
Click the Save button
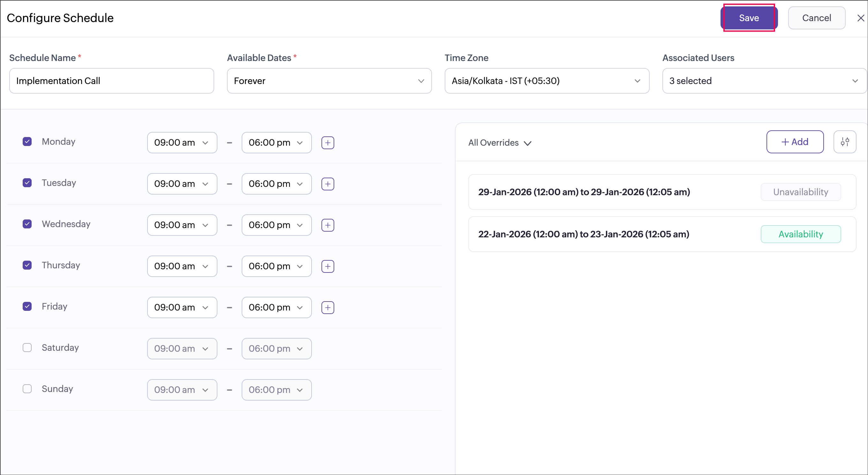coord(749,18)
